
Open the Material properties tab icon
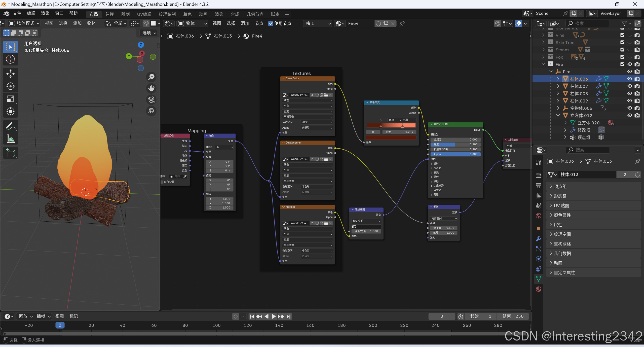[538, 289]
